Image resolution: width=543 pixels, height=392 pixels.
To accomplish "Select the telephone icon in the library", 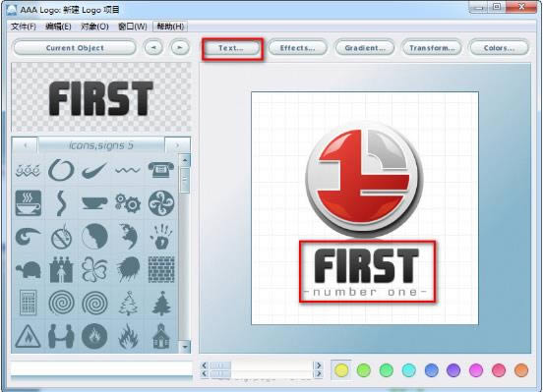I will click(161, 170).
